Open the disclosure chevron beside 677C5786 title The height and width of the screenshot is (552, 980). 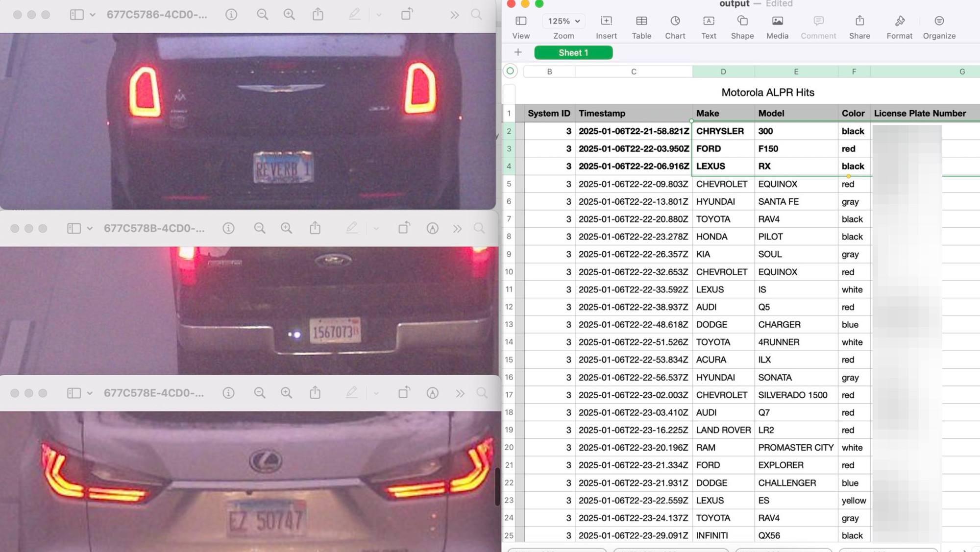tap(94, 14)
